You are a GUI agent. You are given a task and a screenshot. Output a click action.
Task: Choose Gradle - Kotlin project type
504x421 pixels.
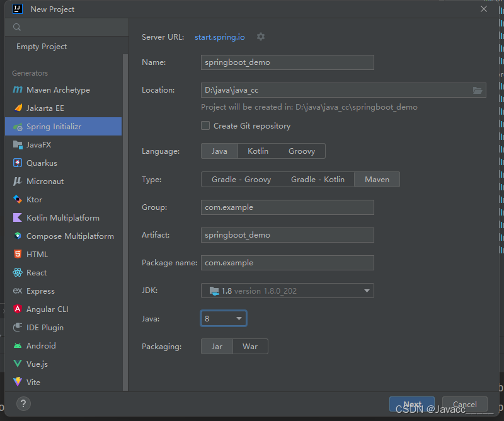[318, 180]
